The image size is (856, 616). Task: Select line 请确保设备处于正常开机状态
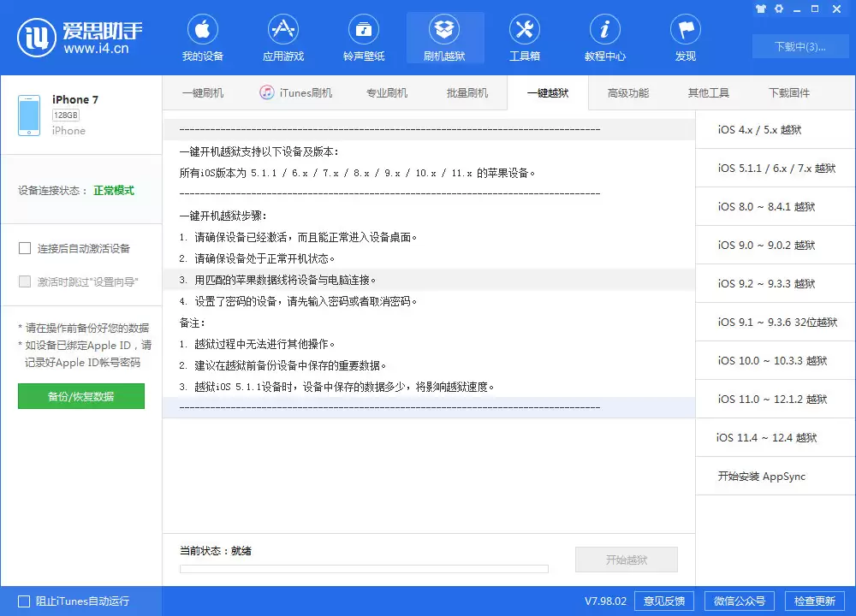(429, 258)
